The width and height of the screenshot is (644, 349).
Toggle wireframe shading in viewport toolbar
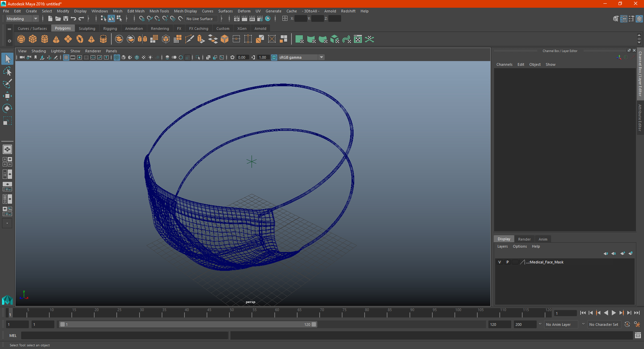[x=117, y=57]
